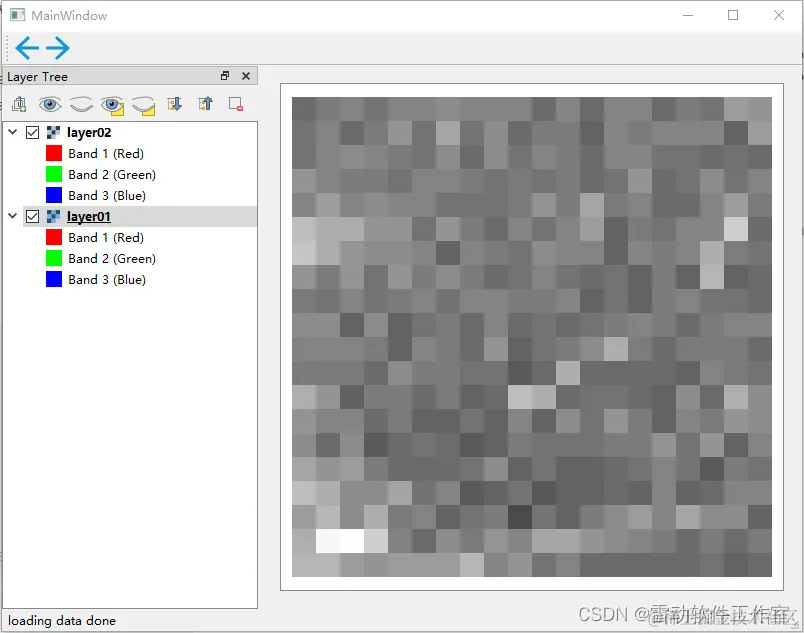Select Band 3 (Blue) under layer01

click(107, 280)
